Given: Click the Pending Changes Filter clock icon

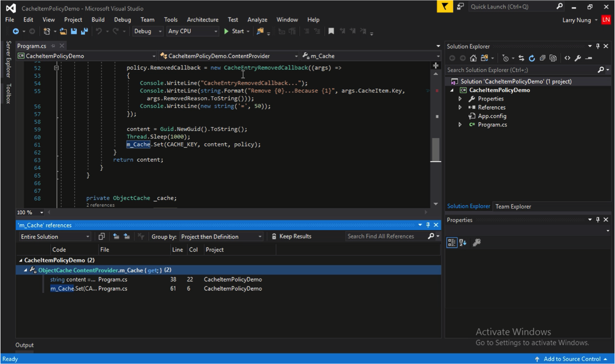Looking at the screenshot, I should [505, 58].
